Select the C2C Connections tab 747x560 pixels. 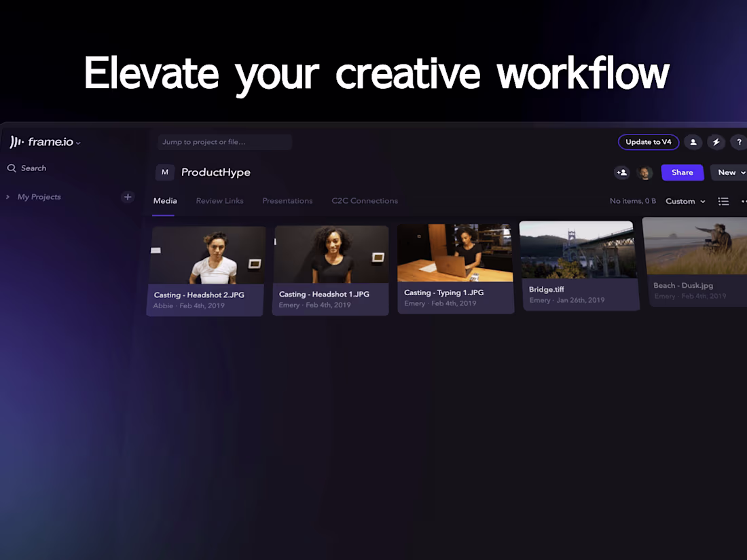(x=365, y=200)
